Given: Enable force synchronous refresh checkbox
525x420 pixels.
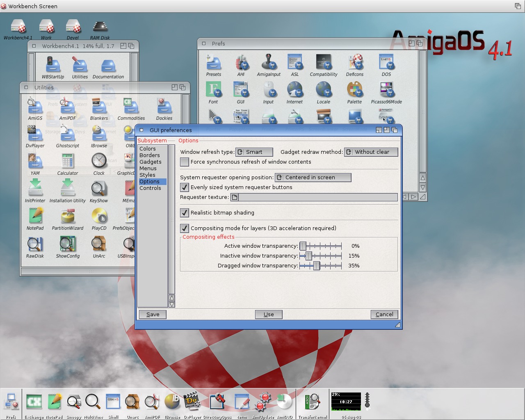Looking at the screenshot, I should pos(185,162).
